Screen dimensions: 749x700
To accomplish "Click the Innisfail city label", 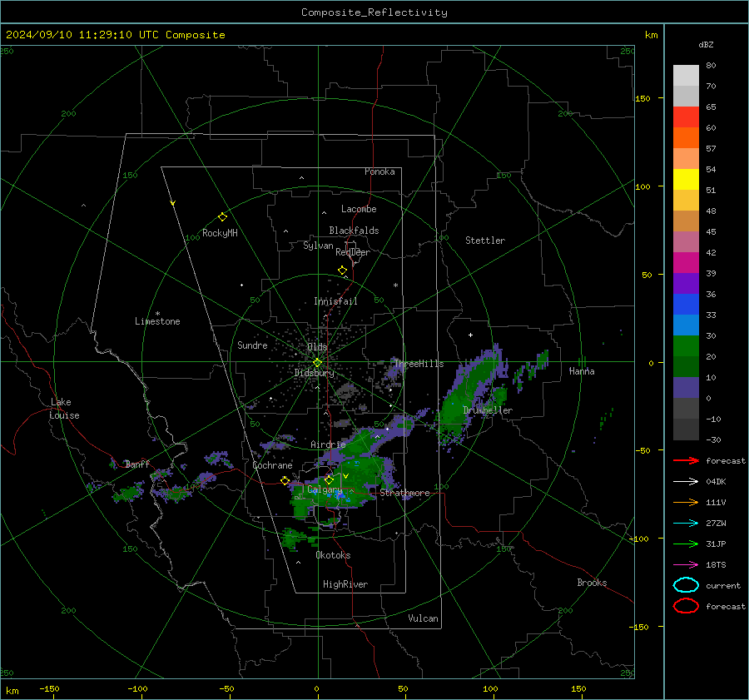I will (335, 301).
